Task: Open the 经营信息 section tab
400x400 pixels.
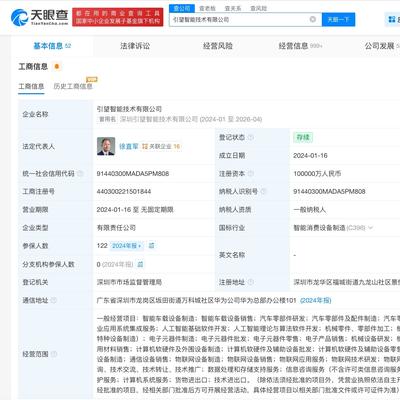Action: tap(300, 46)
